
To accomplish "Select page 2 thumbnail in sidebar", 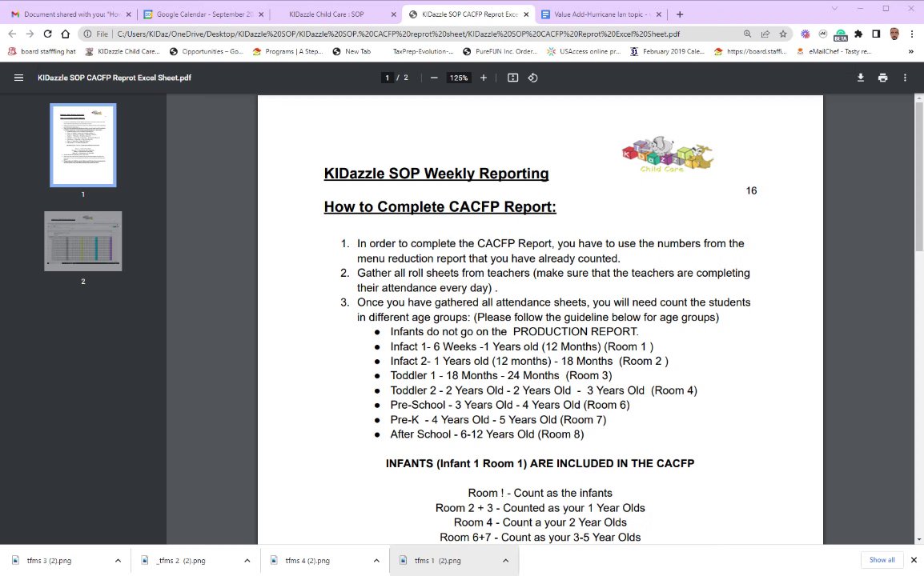I will (83, 241).
